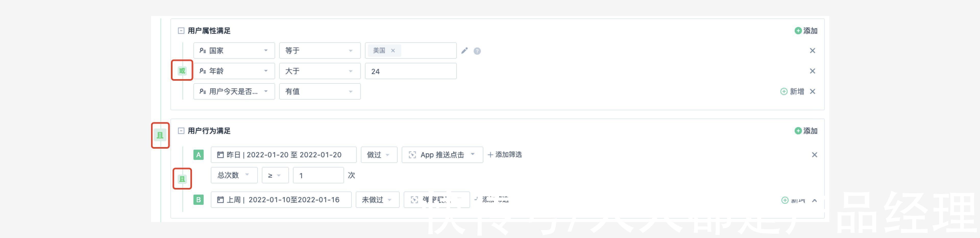This screenshot has width=980, height=238.
Task: Click the count field showing 1
Action: tap(318, 175)
